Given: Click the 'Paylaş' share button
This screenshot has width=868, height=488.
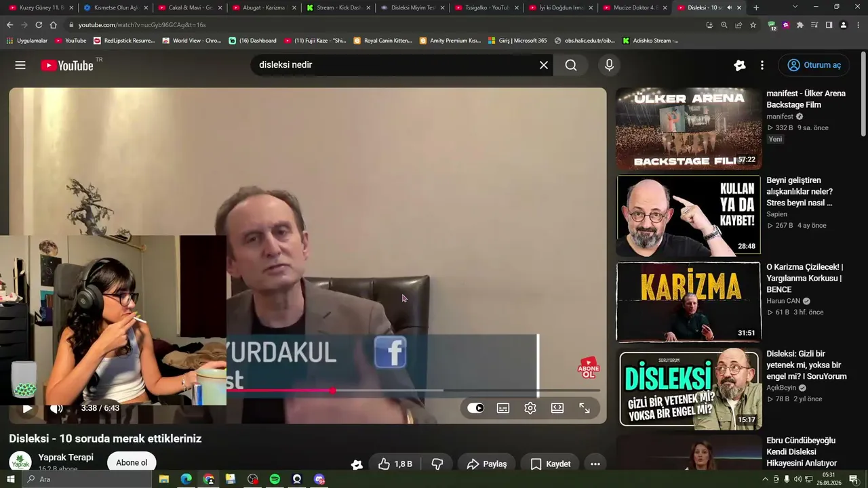Looking at the screenshot, I should (487, 464).
